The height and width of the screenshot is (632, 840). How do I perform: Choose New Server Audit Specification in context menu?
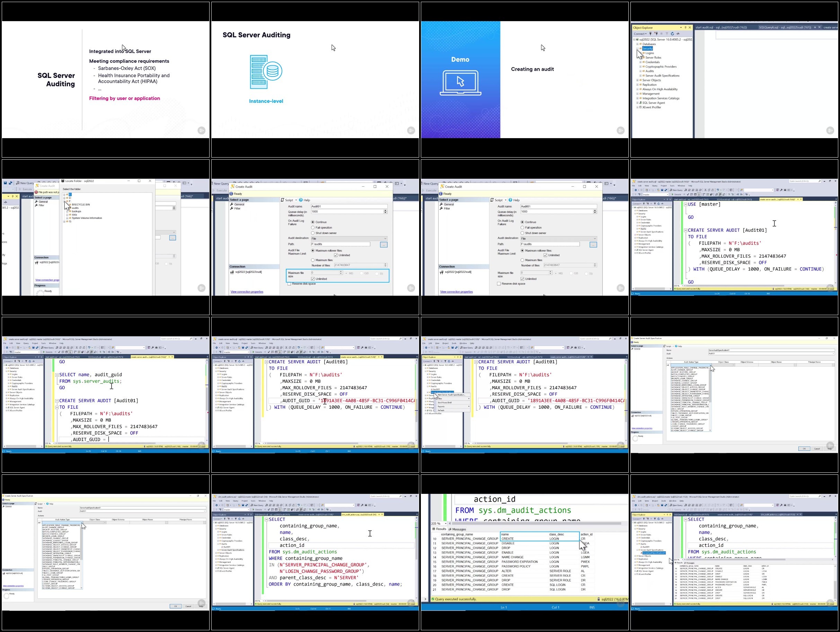coord(451,395)
